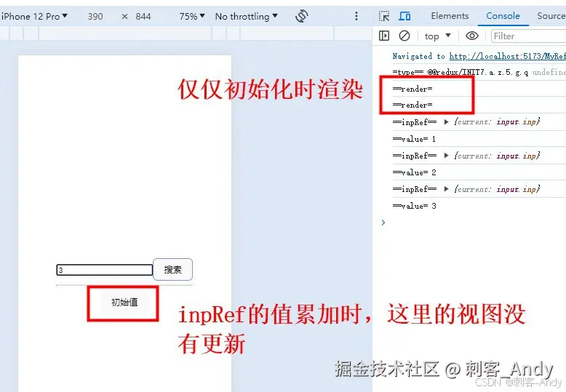The width and height of the screenshot is (566, 392).
Task: Edit the viewport width field 390
Action: 95,16
